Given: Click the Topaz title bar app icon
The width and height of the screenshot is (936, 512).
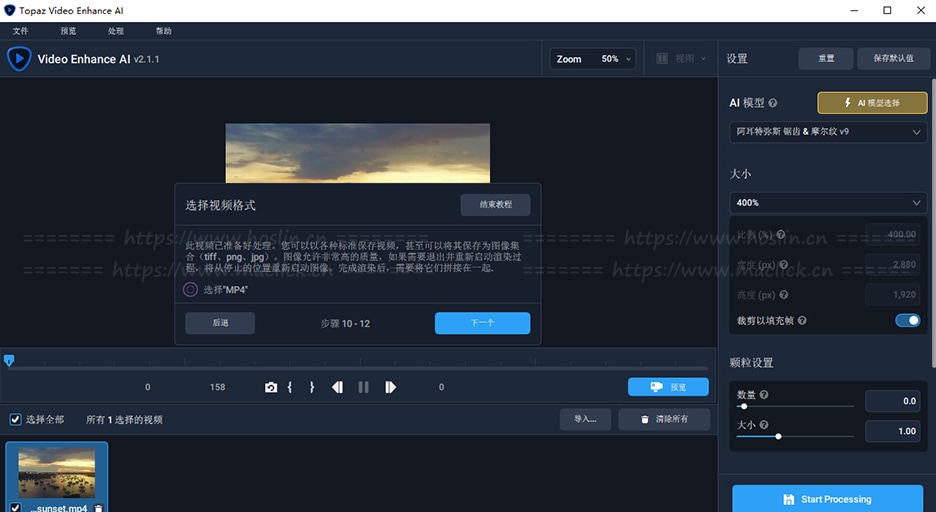Looking at the screenshot, I should pyautogui.click(x=10, y=10).
